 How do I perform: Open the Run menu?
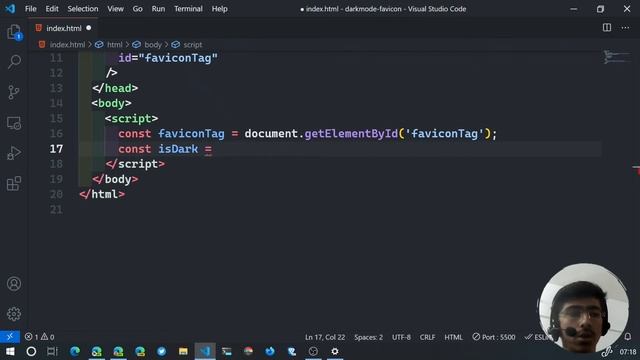tap(158, 9)
